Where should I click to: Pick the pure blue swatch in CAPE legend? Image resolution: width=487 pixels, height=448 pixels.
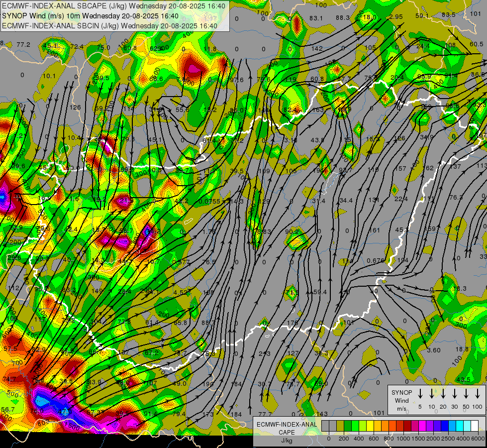click(445, 426)
